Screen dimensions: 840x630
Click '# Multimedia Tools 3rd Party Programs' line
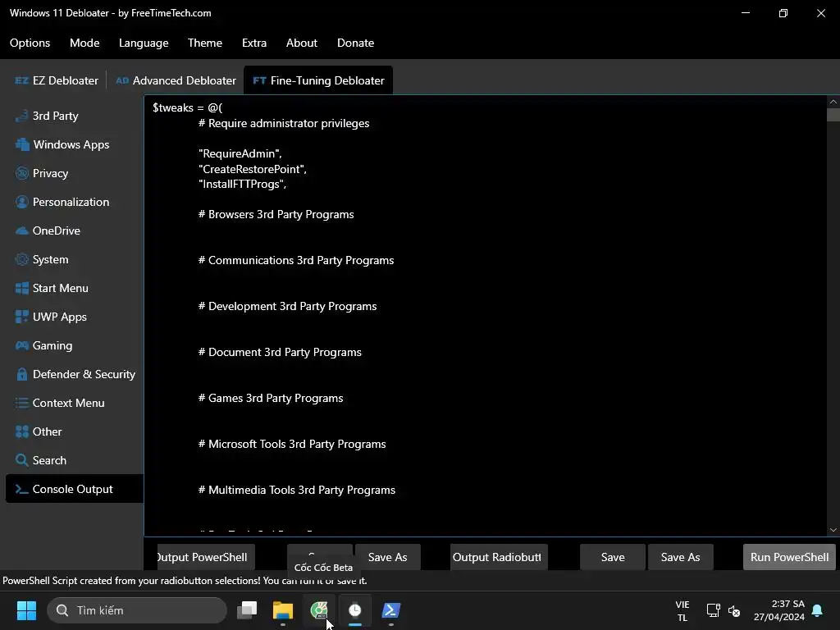click(x=297, y=491)
